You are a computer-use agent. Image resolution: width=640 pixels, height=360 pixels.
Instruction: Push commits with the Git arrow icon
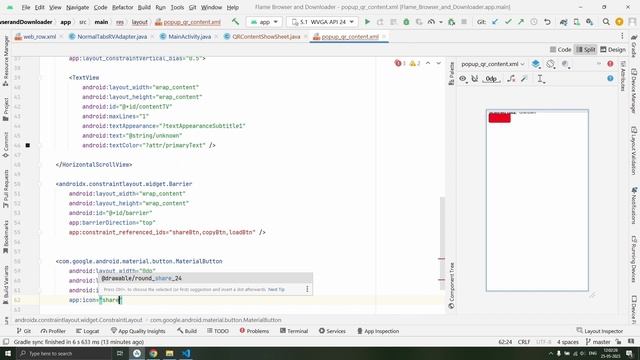click(x=521, y=22)
